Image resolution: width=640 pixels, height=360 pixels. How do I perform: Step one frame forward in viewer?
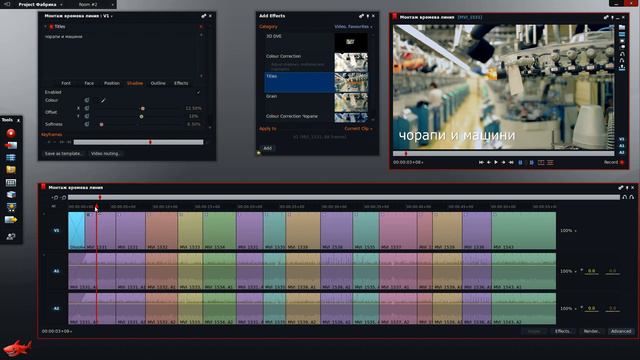[x=503, y=162]
